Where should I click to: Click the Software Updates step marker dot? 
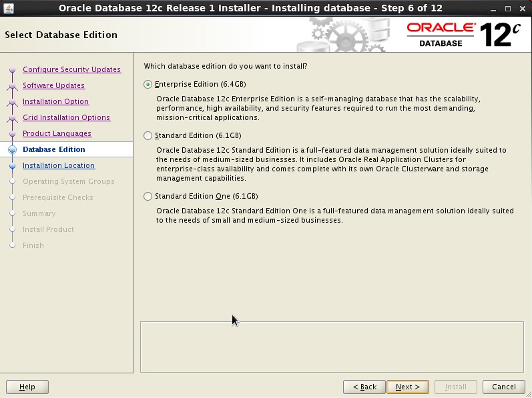(13, 86)
